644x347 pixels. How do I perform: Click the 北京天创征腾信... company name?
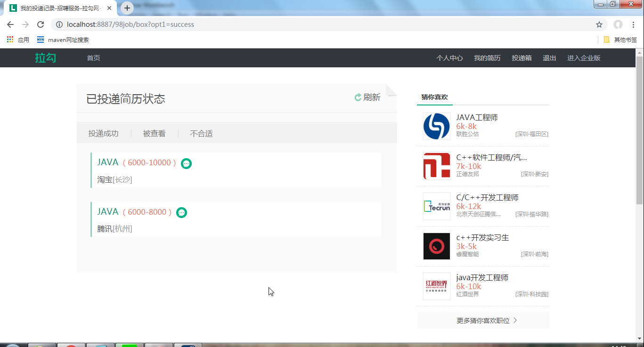tap(478, 214)
